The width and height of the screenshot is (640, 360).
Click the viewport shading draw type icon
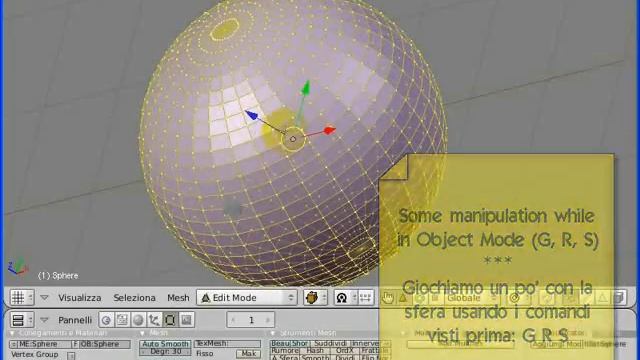(312, 298)
